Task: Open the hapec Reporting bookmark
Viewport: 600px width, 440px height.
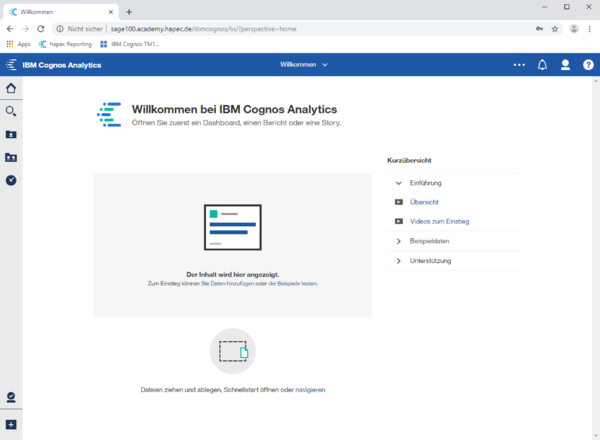Action: [x=65, y=44]
